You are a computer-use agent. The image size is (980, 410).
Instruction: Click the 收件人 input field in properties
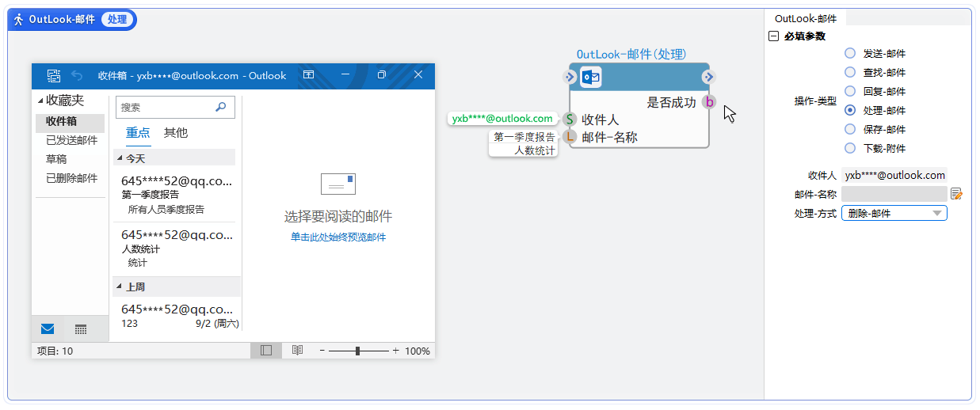[894, 175]
